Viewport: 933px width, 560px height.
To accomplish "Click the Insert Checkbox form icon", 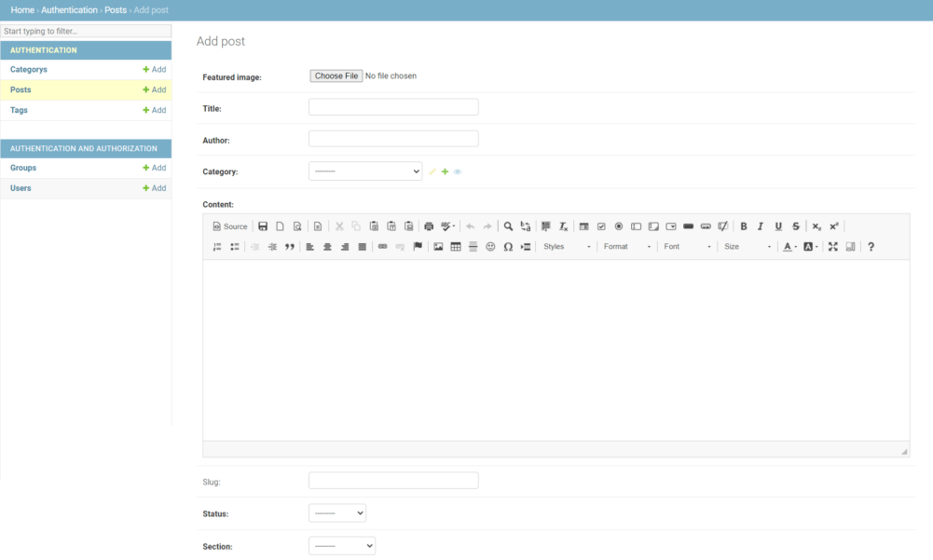I will [x=601, y=226].
